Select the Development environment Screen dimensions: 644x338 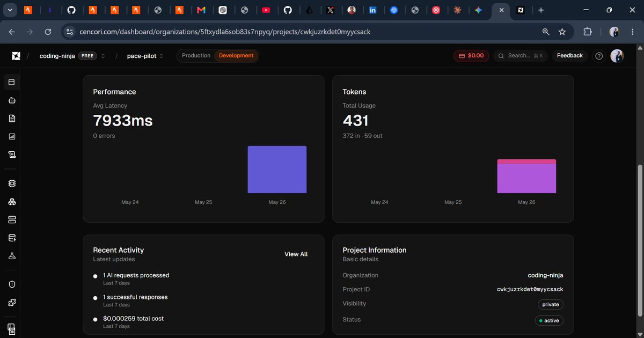click(x=236, y=56)
